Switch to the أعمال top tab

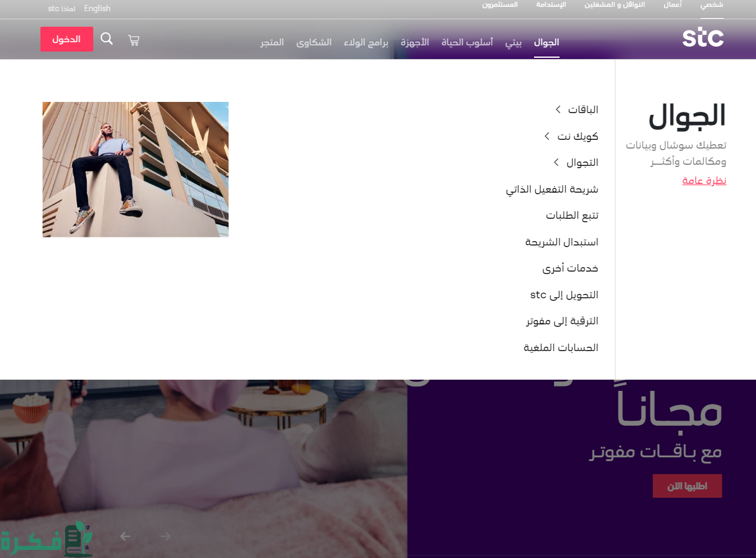(x=672, y=5)
